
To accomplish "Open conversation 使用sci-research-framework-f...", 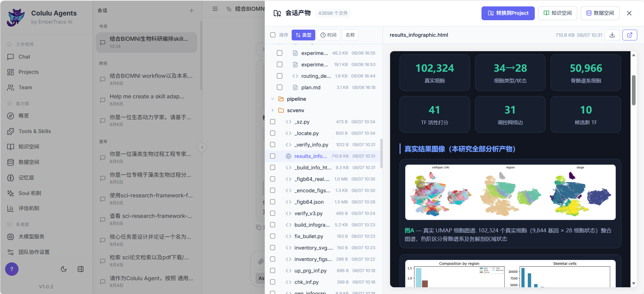I will point(147,199).
